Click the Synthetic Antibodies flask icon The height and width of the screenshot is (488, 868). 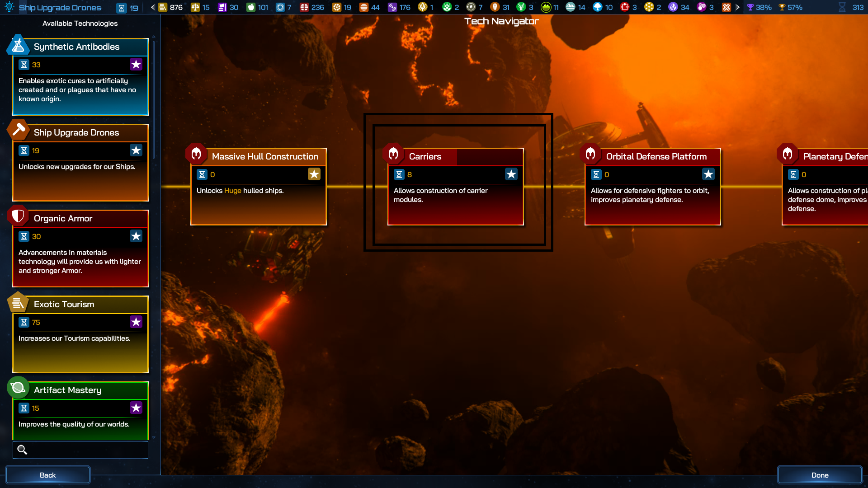[x=18, y=45]
